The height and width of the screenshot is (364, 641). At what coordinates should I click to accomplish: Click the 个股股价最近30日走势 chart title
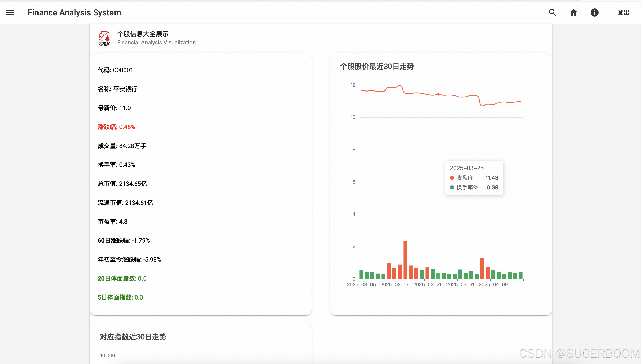(377, 67)
